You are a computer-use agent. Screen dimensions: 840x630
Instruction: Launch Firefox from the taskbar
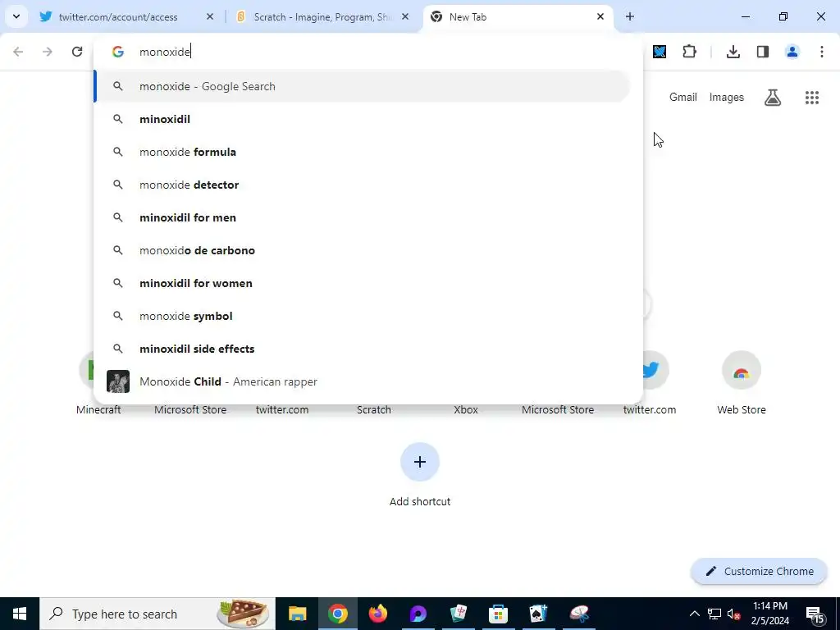[x=377, y=614]
